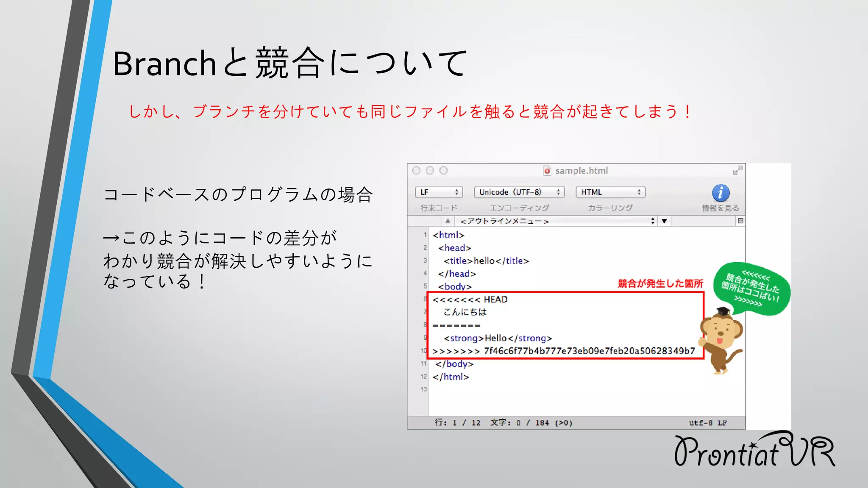Jump to next outline item with down triangle
Screen dimensions: 868x488
click(x=664, y=221)
